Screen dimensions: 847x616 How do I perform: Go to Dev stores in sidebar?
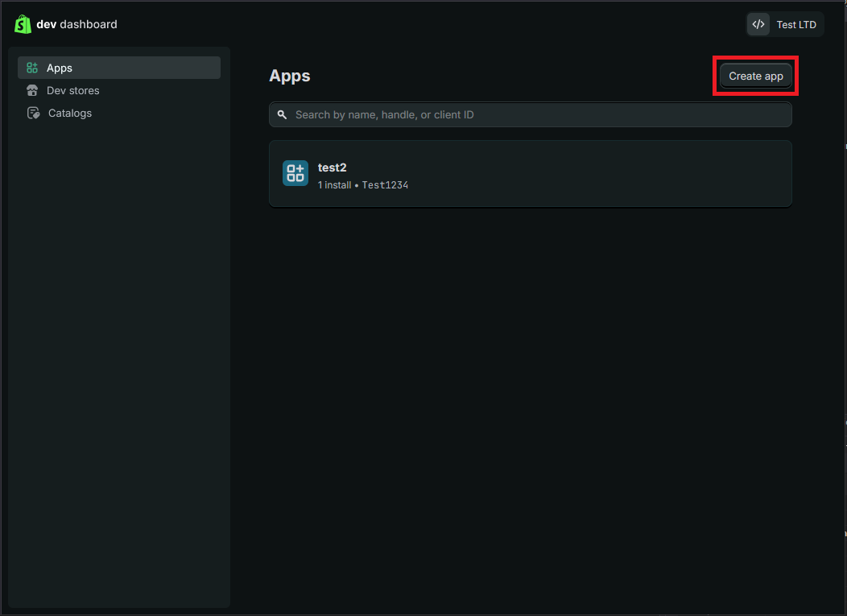point(73,91)
